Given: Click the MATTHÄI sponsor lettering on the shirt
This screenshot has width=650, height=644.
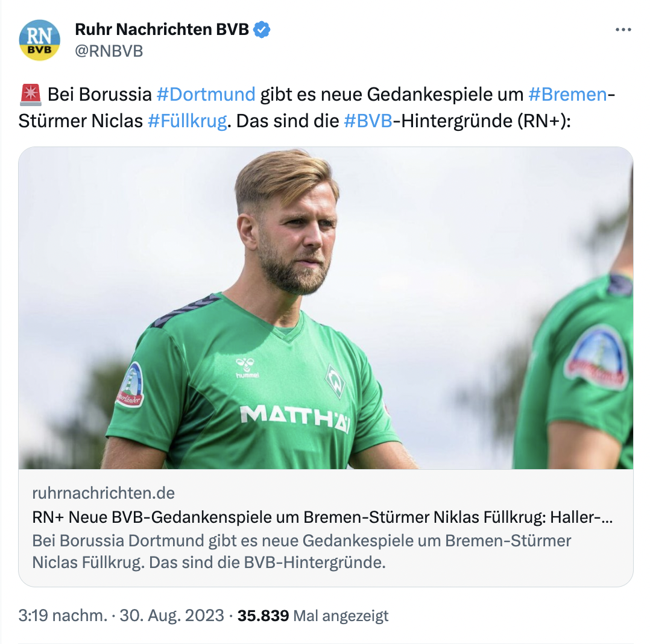Looking at the screenshot, I should click(x=295, y=417).
